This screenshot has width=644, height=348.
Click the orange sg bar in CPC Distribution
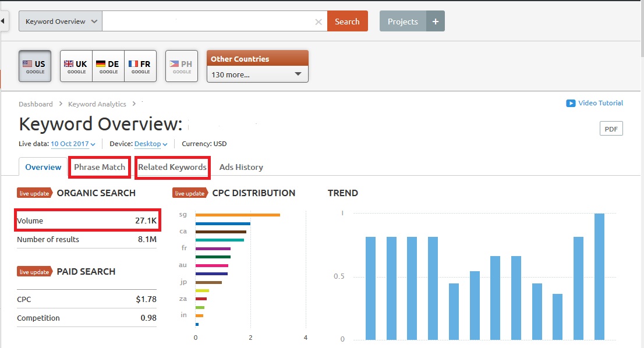pos(238,215)
